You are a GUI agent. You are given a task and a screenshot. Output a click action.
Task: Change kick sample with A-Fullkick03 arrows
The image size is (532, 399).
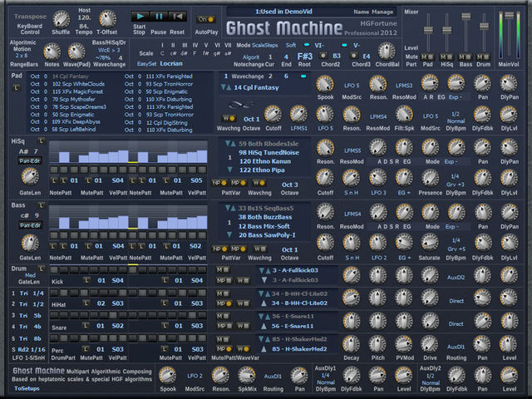pos(264,270)
